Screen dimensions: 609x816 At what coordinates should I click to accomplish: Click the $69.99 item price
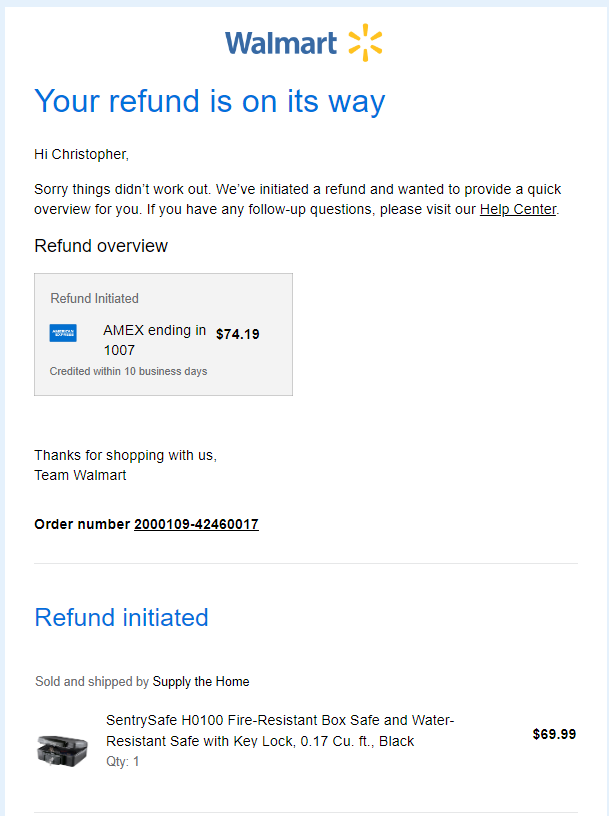554,734
